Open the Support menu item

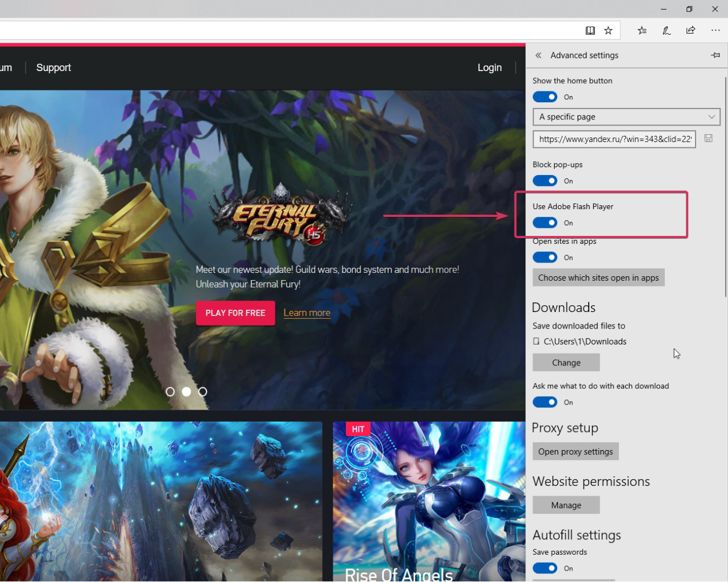53,68
